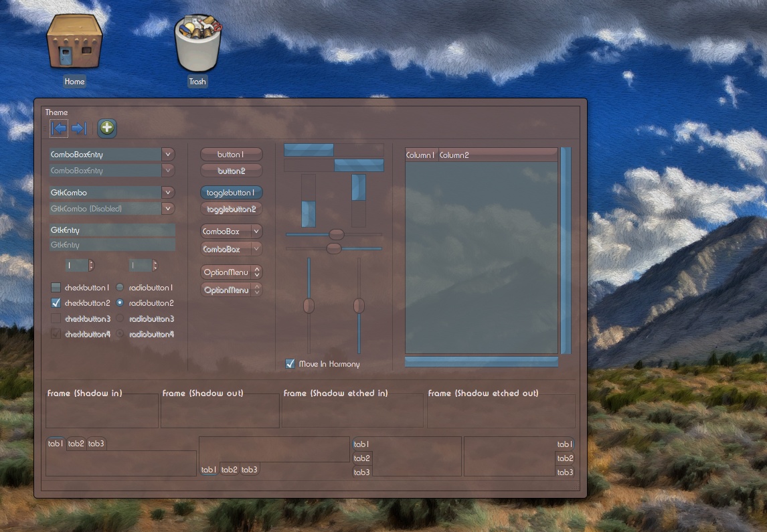Click the green plus add icon
The image size is (767, 532).
click(x=107, y=128)
